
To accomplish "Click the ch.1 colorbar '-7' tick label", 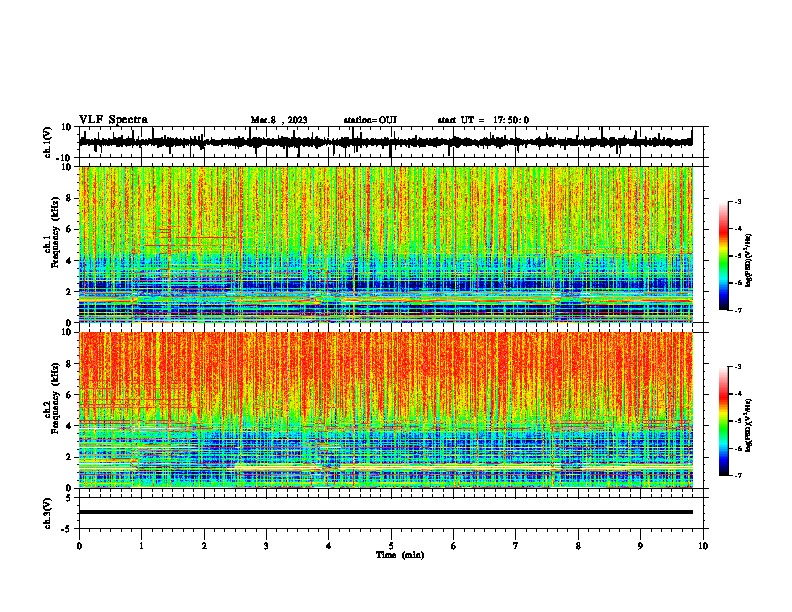I will click(738, 310).
